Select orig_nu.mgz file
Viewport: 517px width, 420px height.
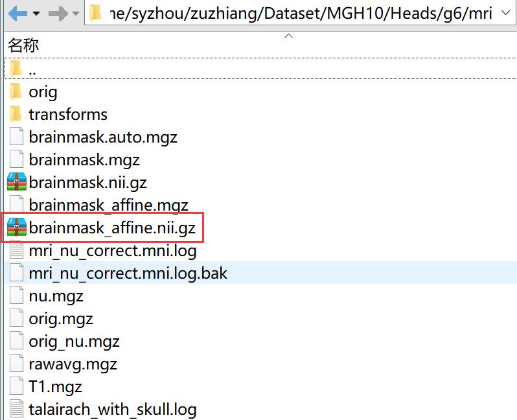pyautogui.click(x=75, y=342)
